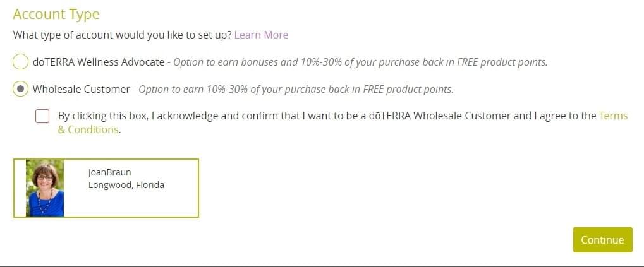The height and width of the screenshot is (267, 644).
Task: Check the Wholesale Customer acknowledgment checkbox
Action: (42, 116)
